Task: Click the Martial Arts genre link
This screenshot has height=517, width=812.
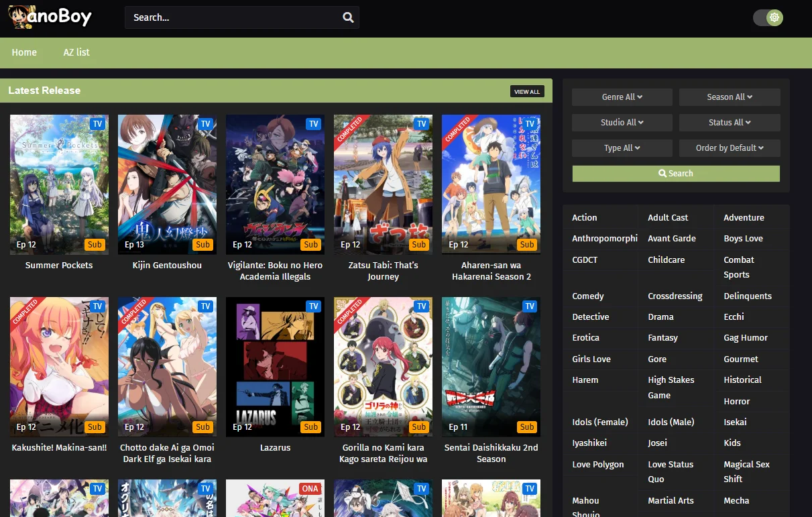Action: (x=671, y=501)
